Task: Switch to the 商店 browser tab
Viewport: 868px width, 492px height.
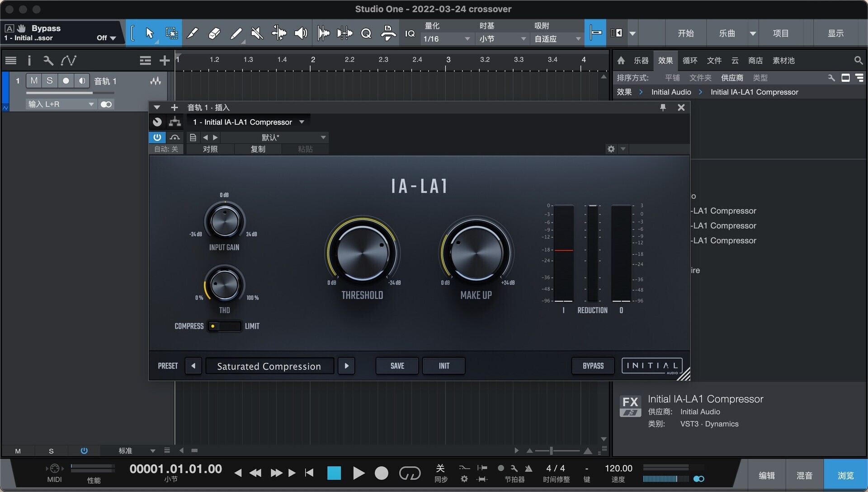Action: [755, 61]
